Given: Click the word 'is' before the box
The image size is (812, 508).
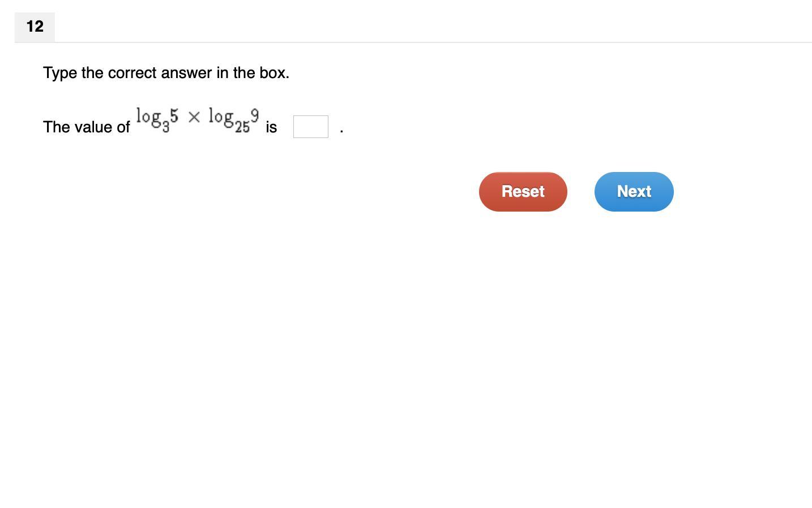Looking at the screenshot, I should click(x=271, y=127).
